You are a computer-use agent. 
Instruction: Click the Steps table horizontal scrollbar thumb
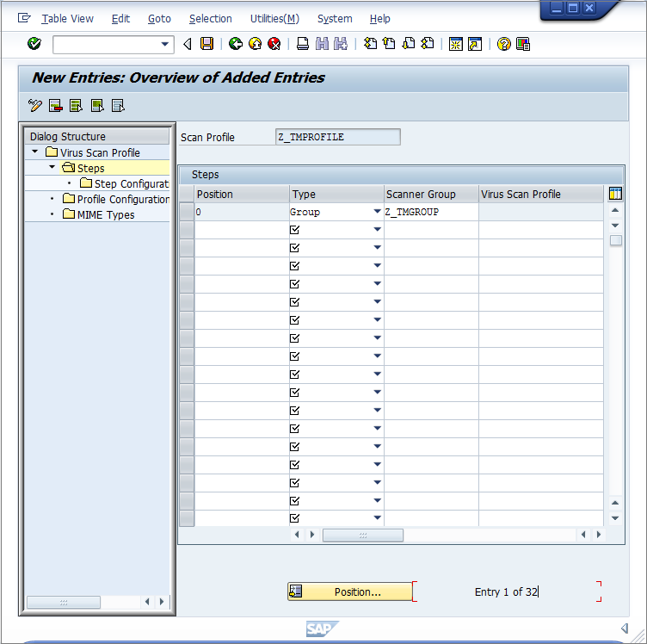pos(362,535)
